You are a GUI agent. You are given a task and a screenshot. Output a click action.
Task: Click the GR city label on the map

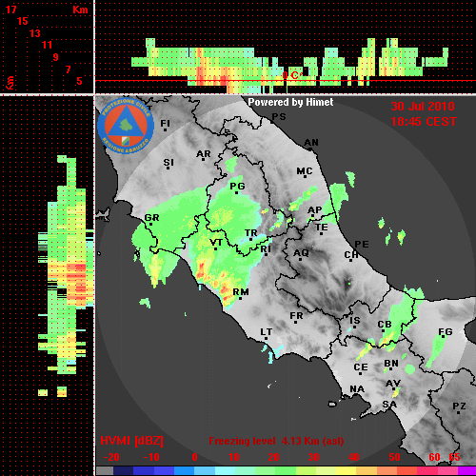point(151,218)
